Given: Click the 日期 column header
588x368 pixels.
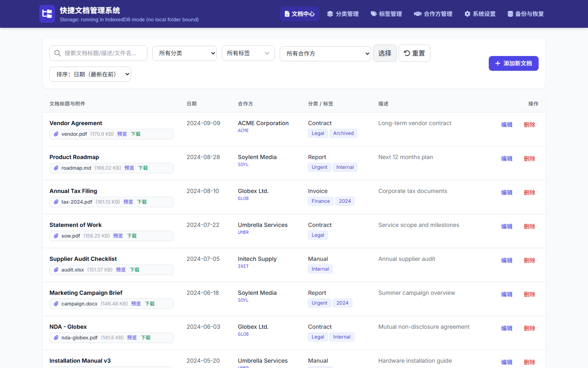Looking at the screenshot, I should pyautogui.click(x=192, y=104).
